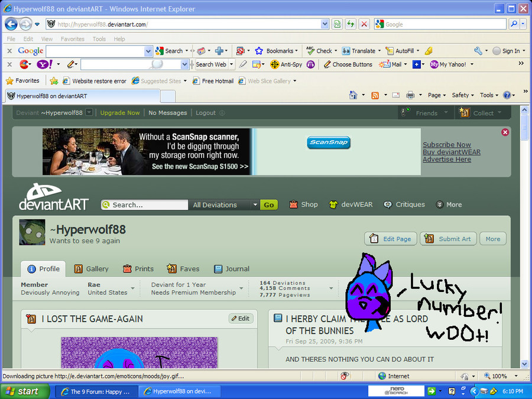This screenshot has width=532, height=399.
Task: Add to Favorites bar with star-arrow icon
Action: [54, 81]
